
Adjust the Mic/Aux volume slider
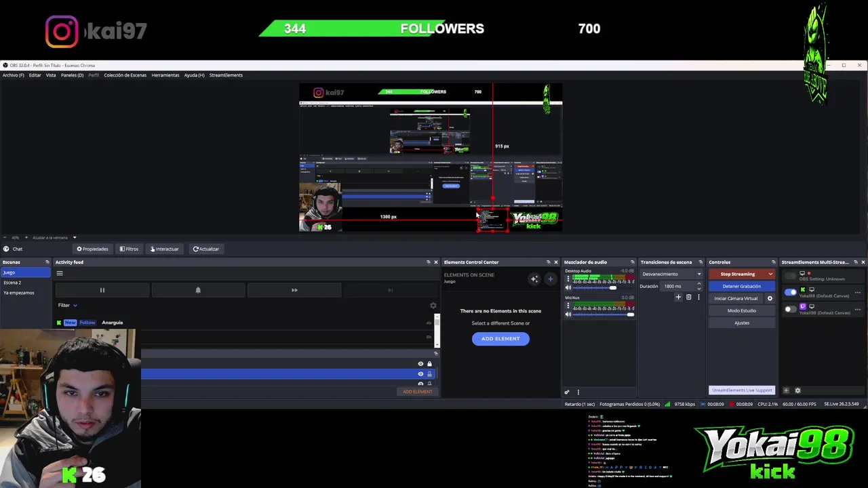tap(604, 314)
